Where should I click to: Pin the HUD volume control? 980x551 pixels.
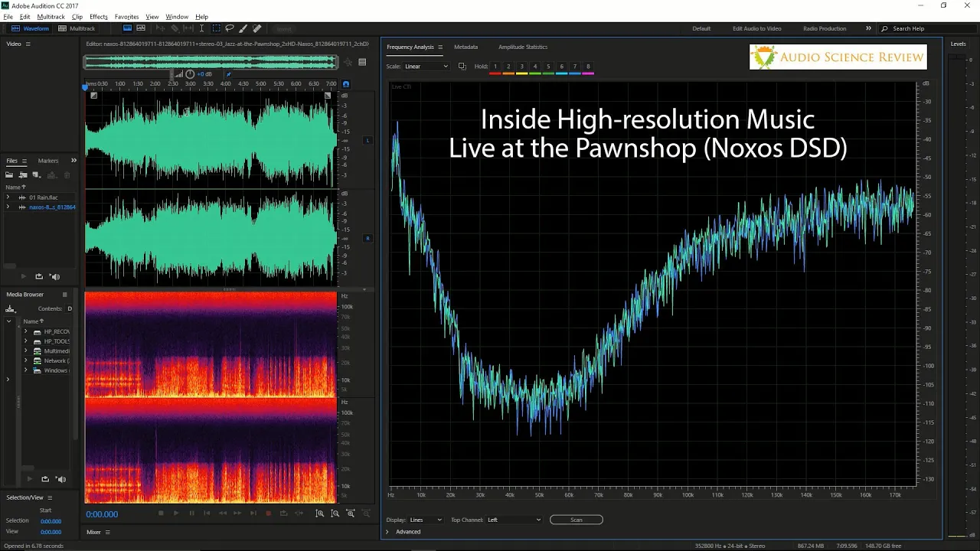[x=228, y=74]
